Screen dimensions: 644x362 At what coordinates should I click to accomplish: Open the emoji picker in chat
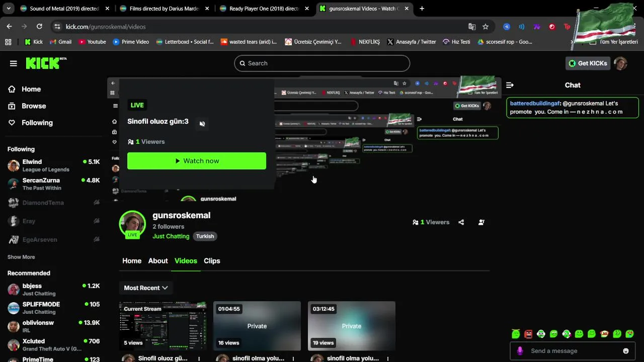(x=626, y=351)
